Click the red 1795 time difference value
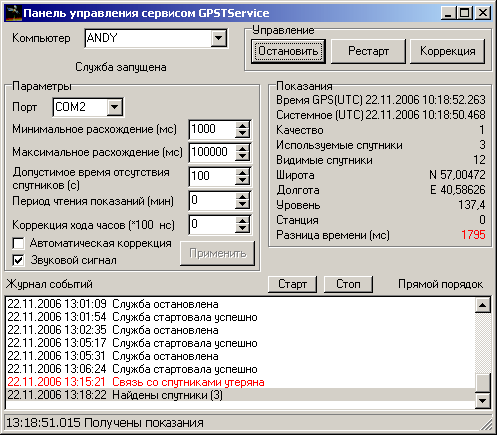The height and width of the screenshot is (435, 497). (473, 235)
